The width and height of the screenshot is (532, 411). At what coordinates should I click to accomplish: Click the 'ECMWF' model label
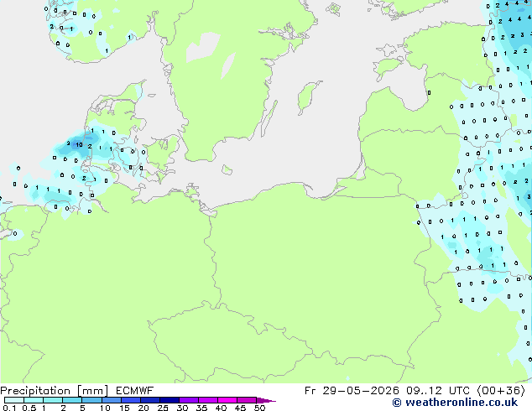coord(135,391)
